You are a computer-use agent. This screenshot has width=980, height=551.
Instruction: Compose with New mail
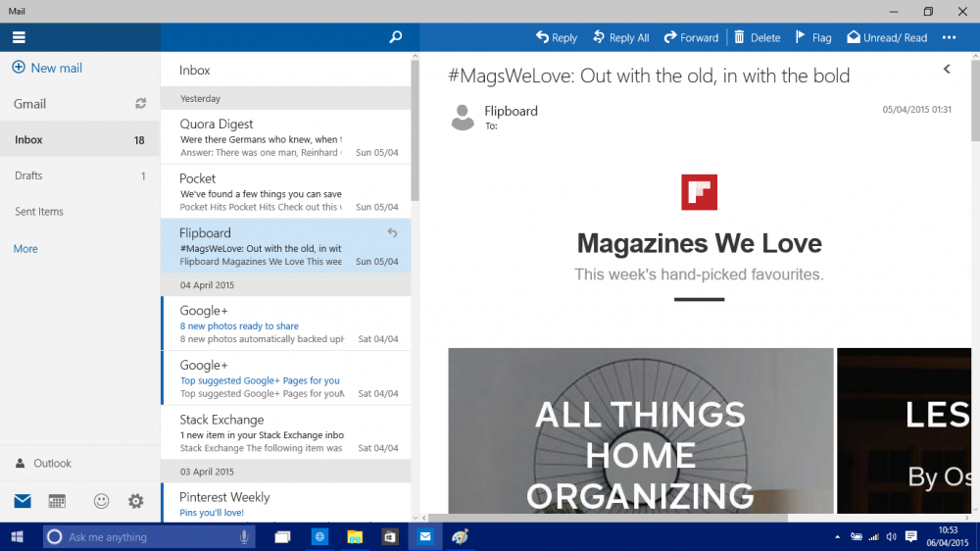pyautogui.click(x=47, y=68)
